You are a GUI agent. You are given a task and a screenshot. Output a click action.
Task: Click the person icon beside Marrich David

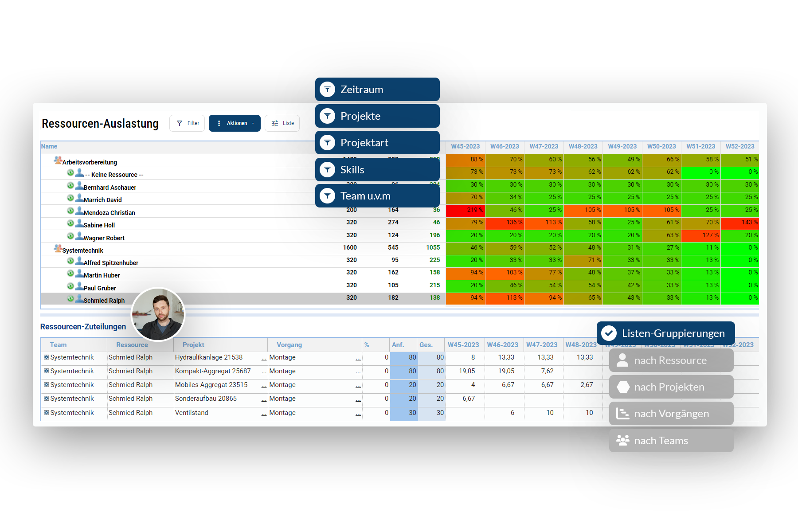click(x=79, y=198)
